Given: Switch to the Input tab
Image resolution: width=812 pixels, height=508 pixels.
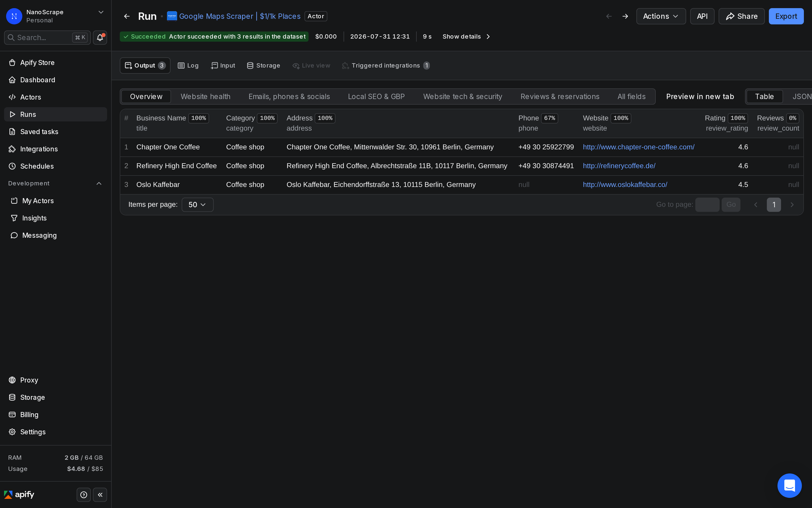Looking at the screenshot, I should (223, 66).
